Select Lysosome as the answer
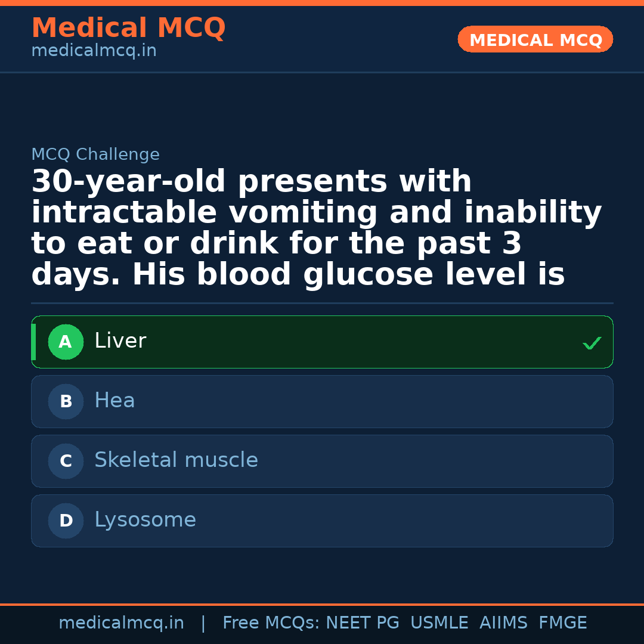The width and height of the screenshot is (644, 644). (145, 520)
